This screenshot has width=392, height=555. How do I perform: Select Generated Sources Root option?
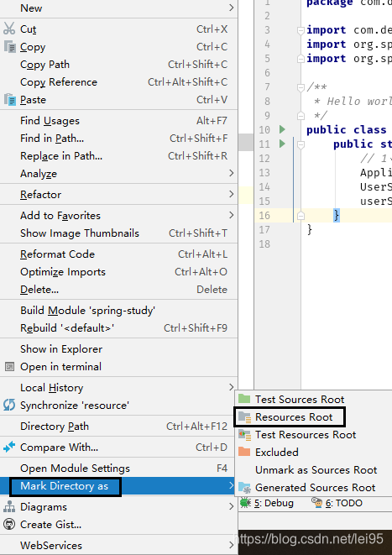pyautogui.click(x=313, y=487)
